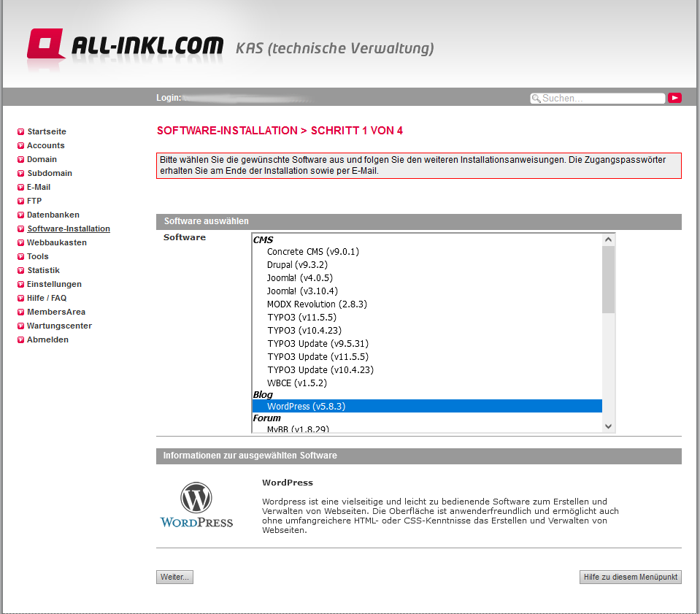700x614 pixels.
Task: Click the software list scroll up arrow
Action: click(608, 239)
